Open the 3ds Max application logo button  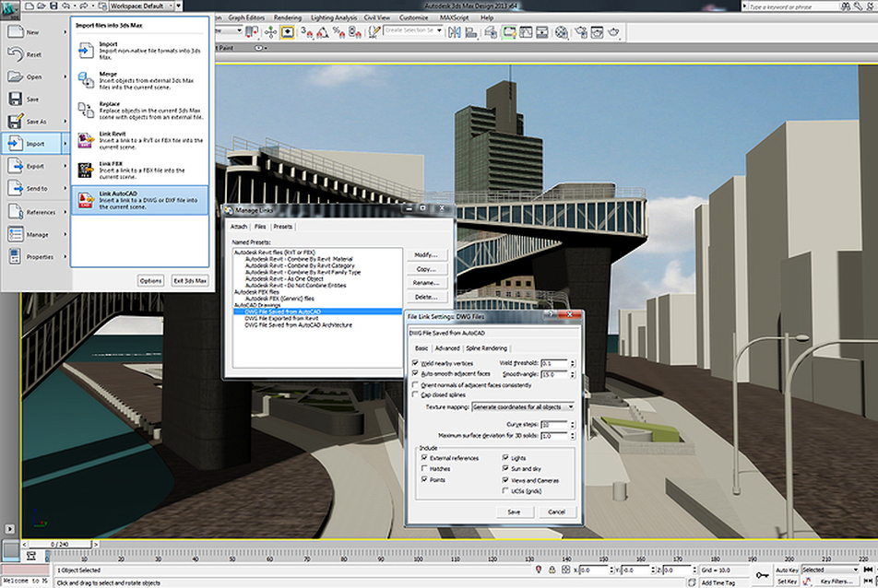(x=9, y=9)
